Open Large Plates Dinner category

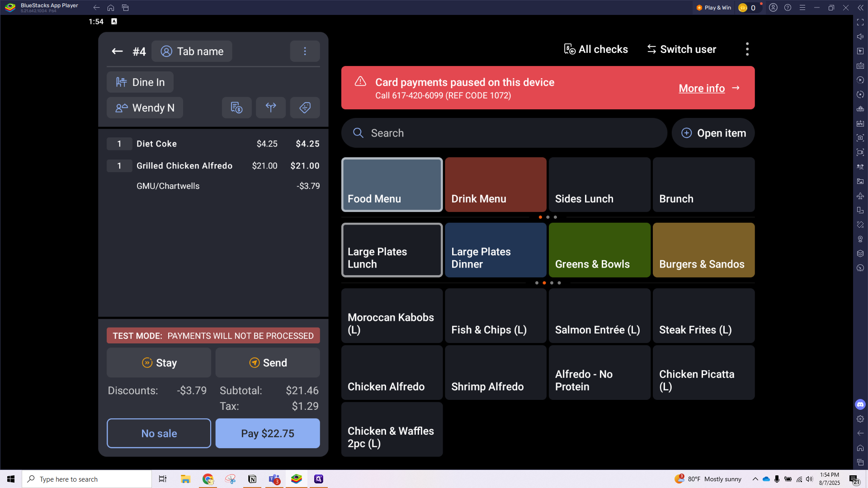pos(495,250)
